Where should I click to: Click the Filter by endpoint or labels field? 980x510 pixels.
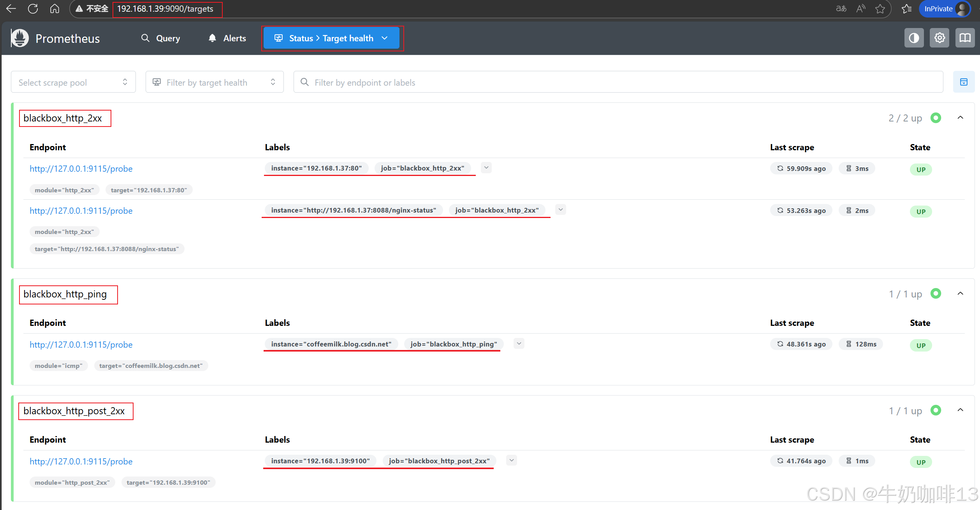618,82
